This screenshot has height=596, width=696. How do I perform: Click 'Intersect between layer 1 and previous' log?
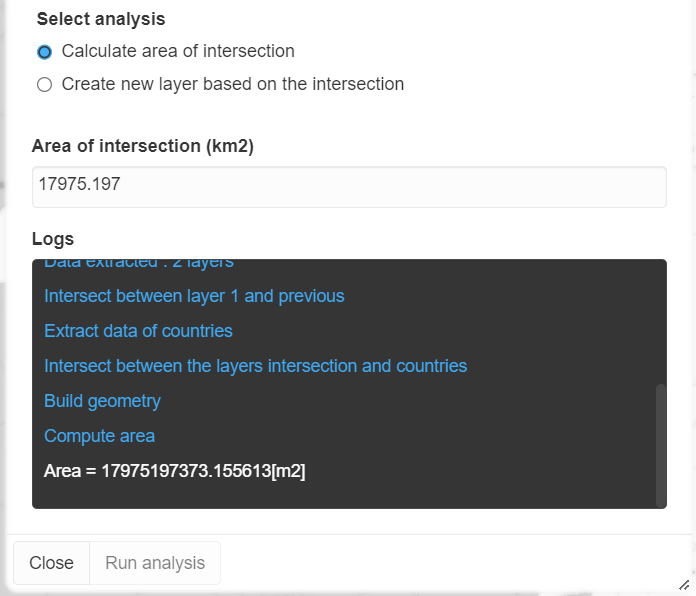194,296
